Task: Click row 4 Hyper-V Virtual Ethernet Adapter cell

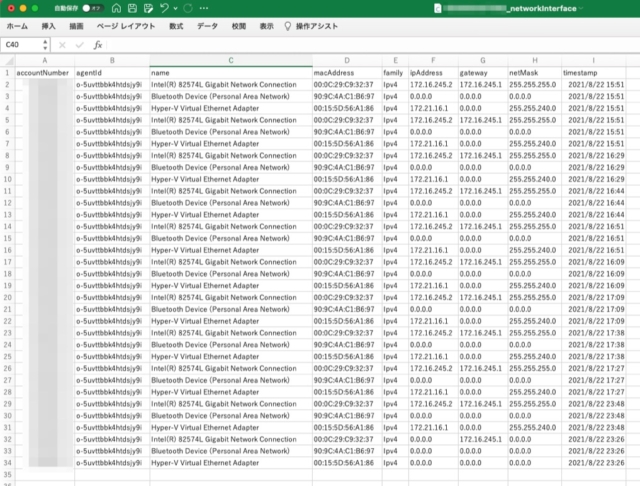Action: 231,108
